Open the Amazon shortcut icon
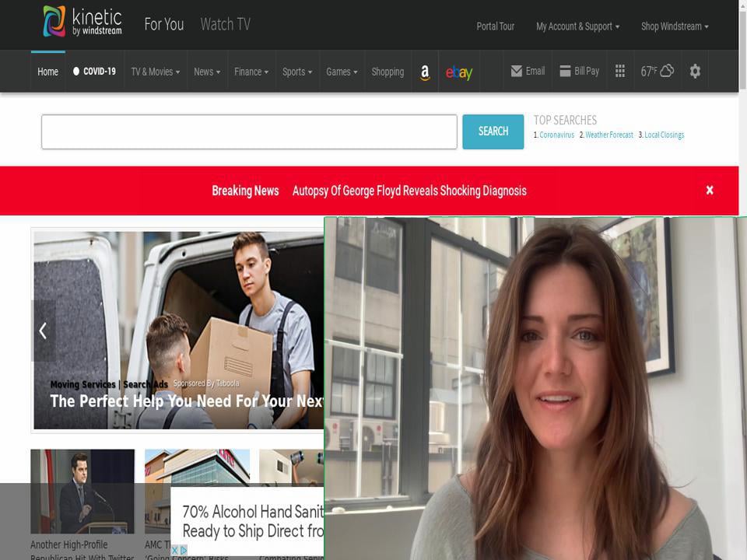Screen dimensions: 747x560 coord(425,72)
